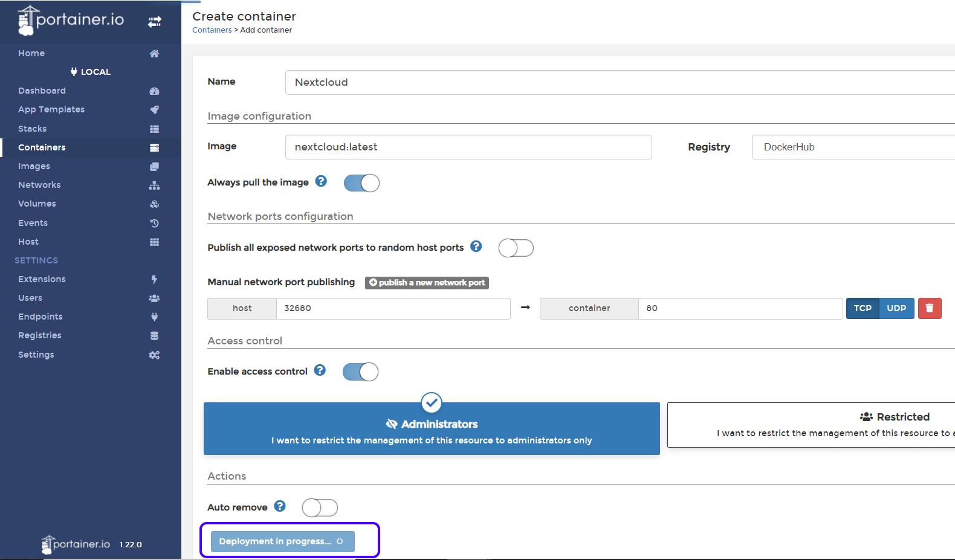
Task: Click help icon beside Publish all exposed ports
Action: [476, 246]
